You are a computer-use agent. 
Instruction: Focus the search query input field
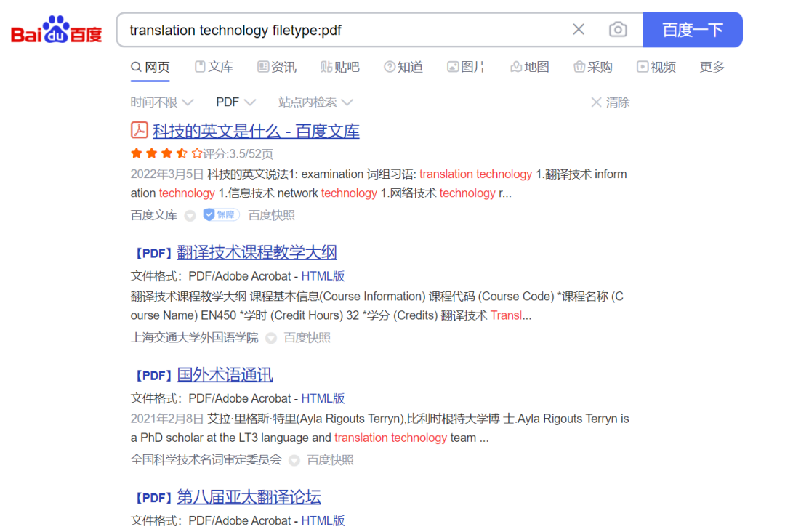pyautogui.click(x=345, y=30)
